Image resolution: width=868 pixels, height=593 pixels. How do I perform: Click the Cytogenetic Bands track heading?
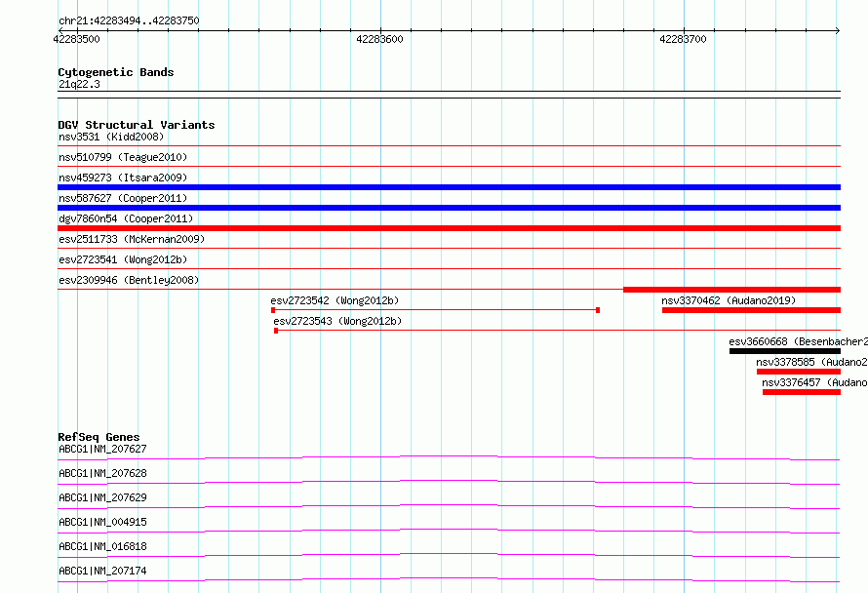[116, 72]
